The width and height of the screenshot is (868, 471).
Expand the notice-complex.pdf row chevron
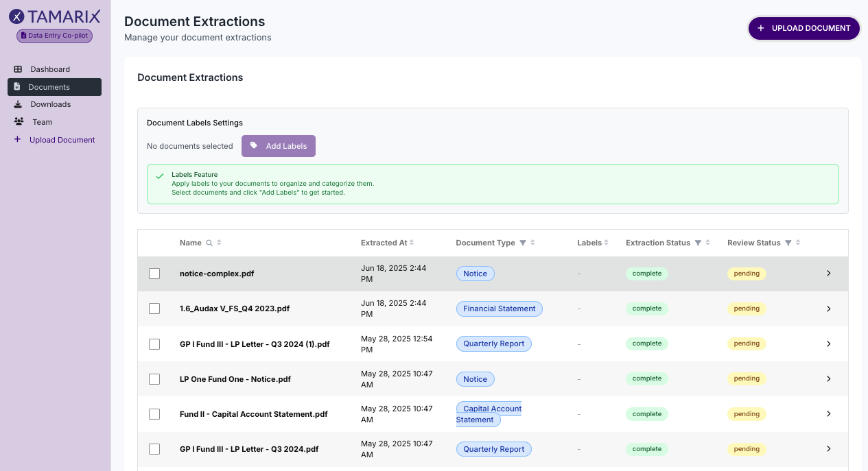pos(828,274)
